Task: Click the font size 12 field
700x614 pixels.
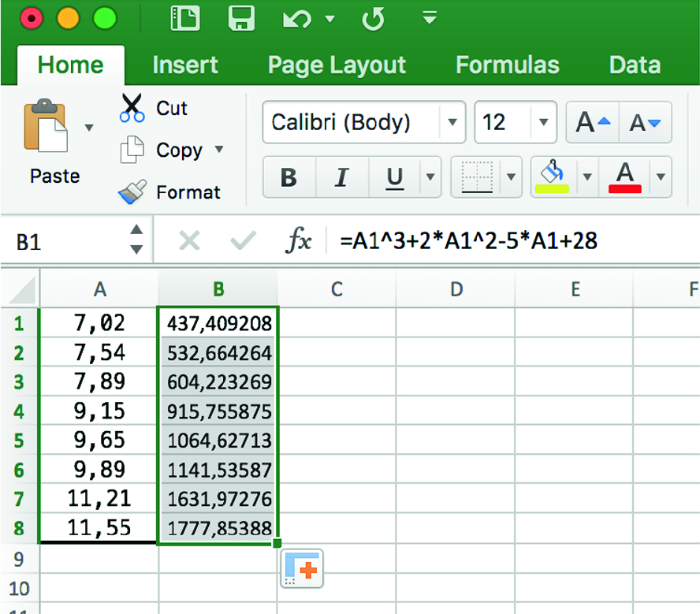Action: 503,122
